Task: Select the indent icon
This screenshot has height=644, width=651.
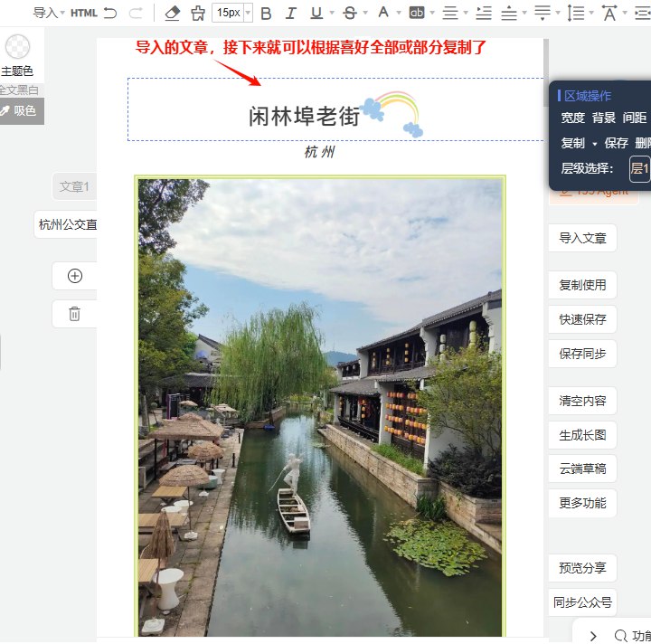Action: 484,14
